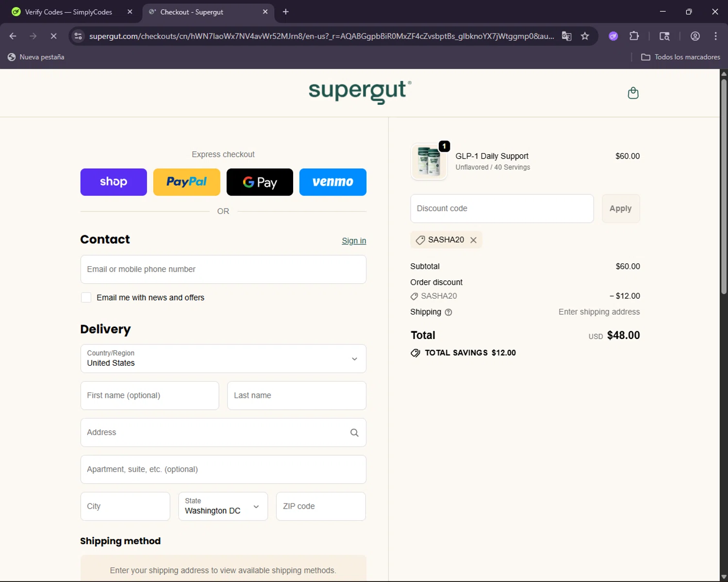Enable Email me with news and offers
The width and height of the screenshot is (728, 582).
pyautogui.click(x=86, y=298)
